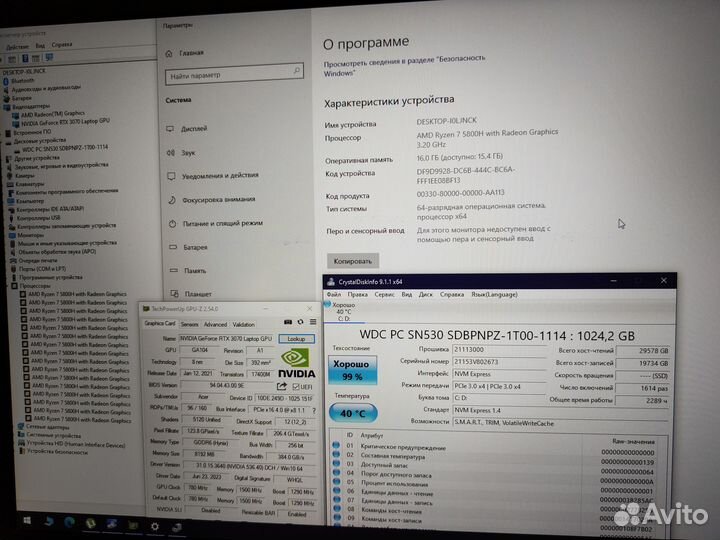
Task: Click Lookup button in GPU-Z
Action: tap(296, 339)
